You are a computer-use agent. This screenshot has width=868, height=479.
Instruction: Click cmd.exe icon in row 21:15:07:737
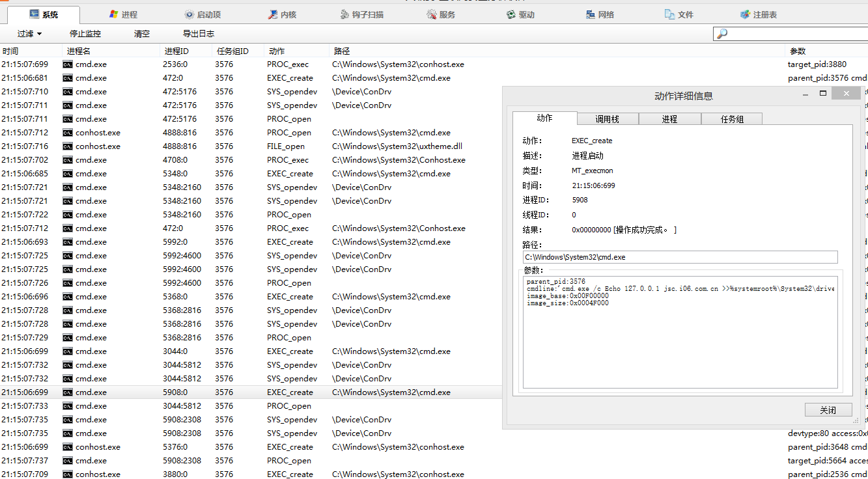point(67,461)
